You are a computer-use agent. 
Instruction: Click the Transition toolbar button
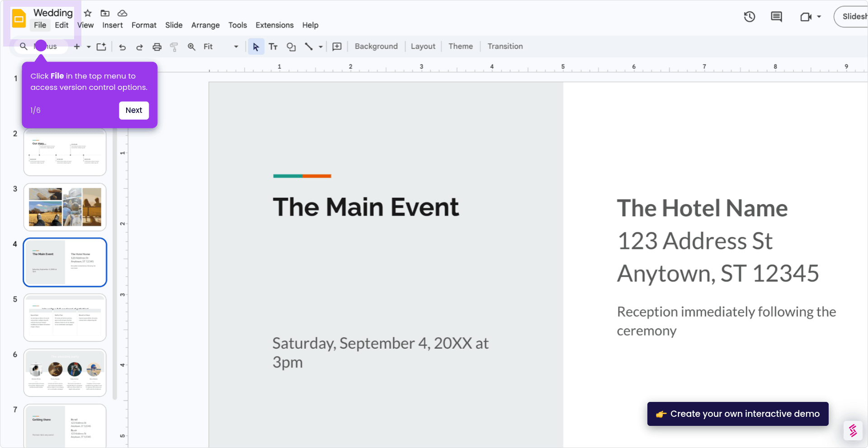tap(505, 47)
